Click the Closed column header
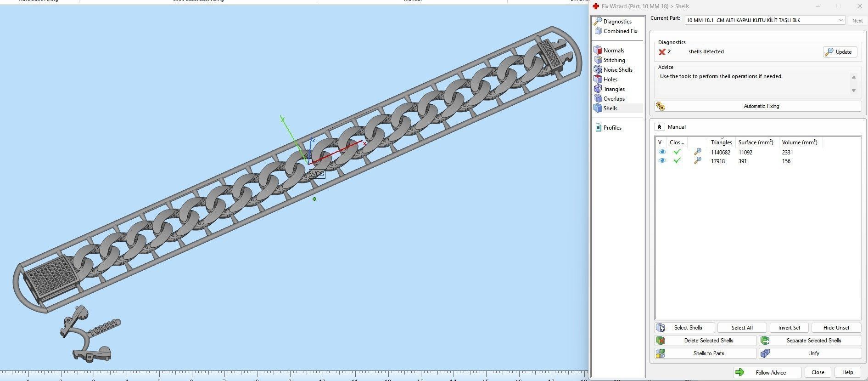The width and height of the screenshot is (868, 381). 677,142
